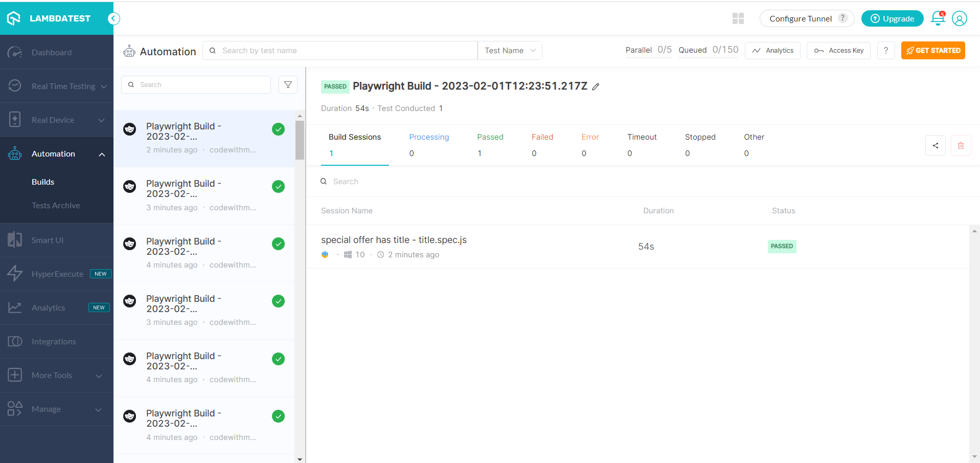Click the sessions panel scroll up arrow
Viewport: 980px width, 463px height.
[x=974, y=231]
